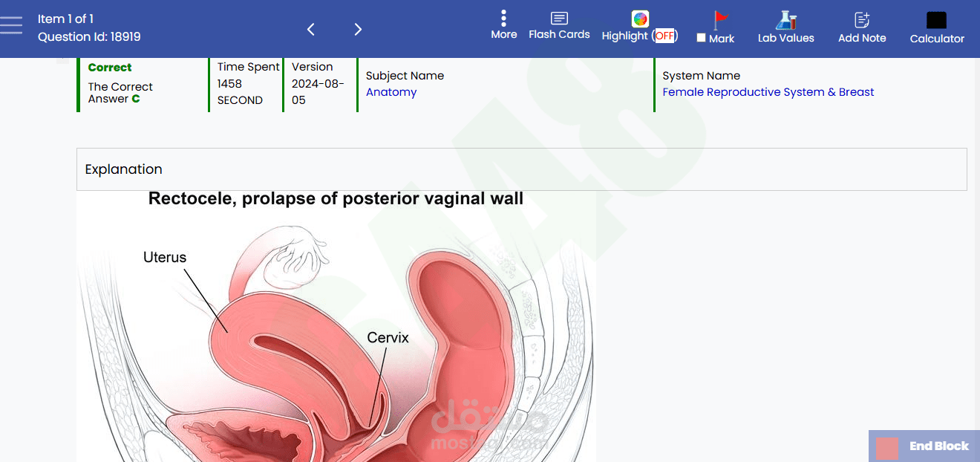Open Lab Values reference
The width and height of the screenshot is (980, 462).
click(x=785, y=27)
